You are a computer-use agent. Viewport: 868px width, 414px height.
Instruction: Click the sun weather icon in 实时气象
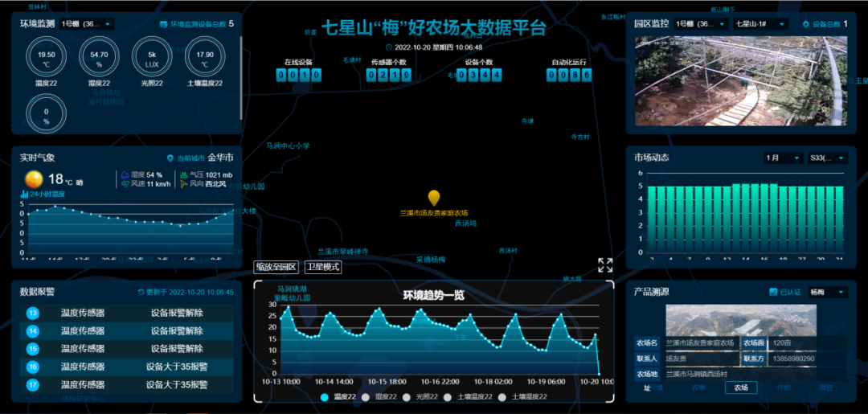[x=34, y=179]
